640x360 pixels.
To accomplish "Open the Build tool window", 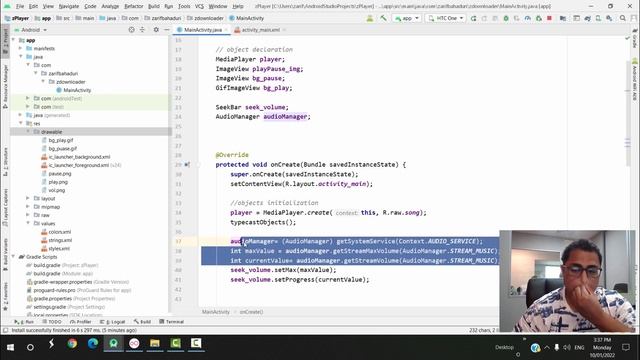I will (x=142, y=322).
